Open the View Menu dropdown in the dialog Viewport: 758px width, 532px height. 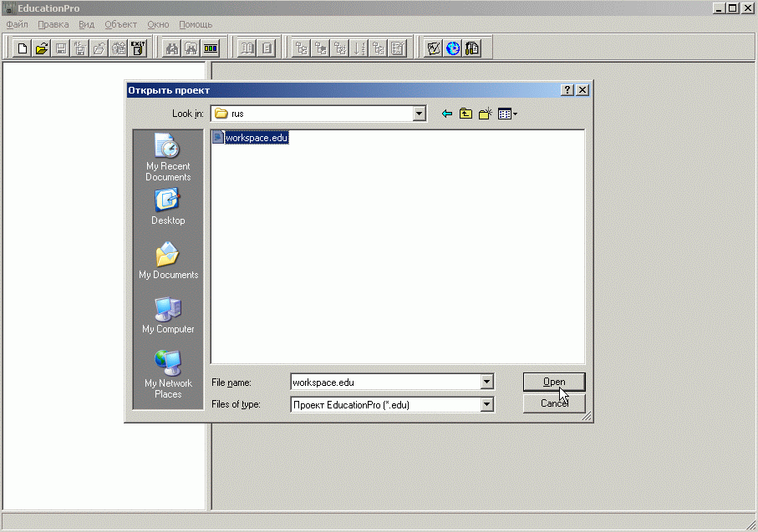click(507, 114)
